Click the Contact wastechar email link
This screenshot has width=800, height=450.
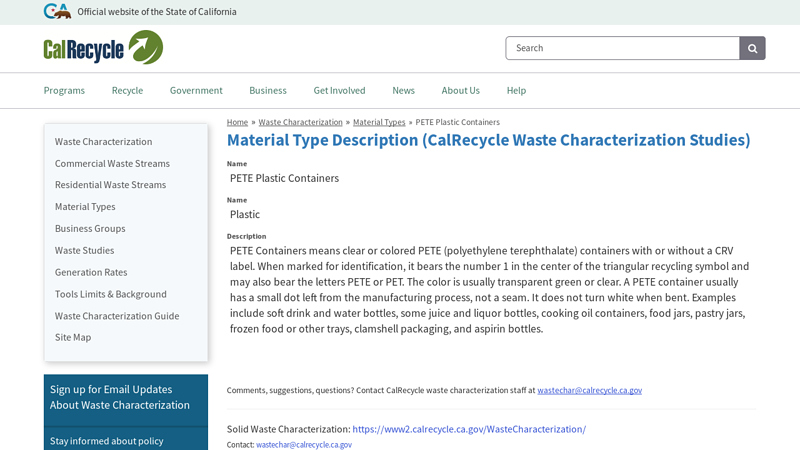point(304,445)
